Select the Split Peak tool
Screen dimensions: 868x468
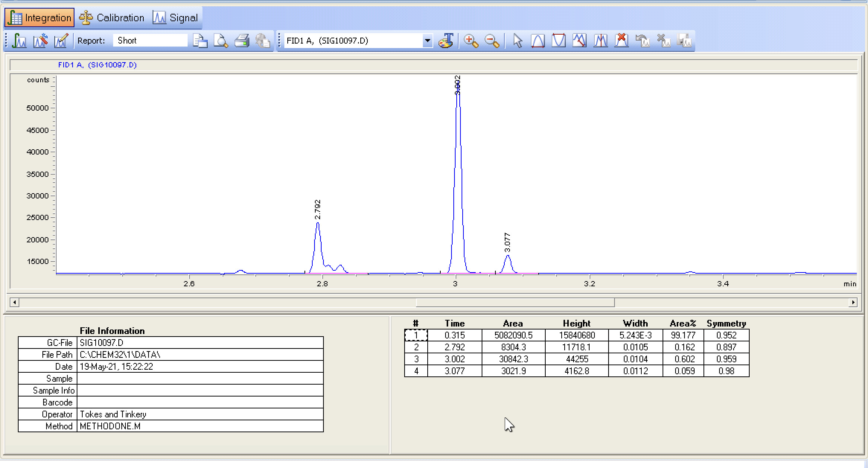pos(600,41)
